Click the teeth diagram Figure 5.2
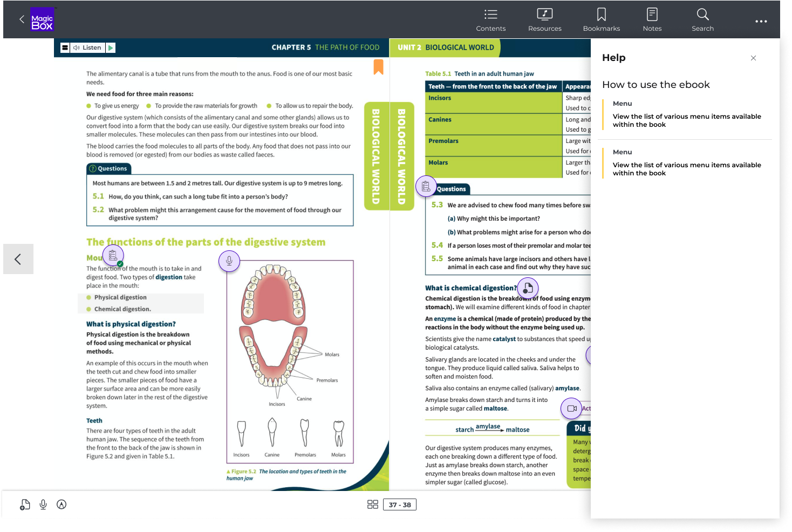The height and width of the screenshot is (532, 792). [x=290, y=362]
